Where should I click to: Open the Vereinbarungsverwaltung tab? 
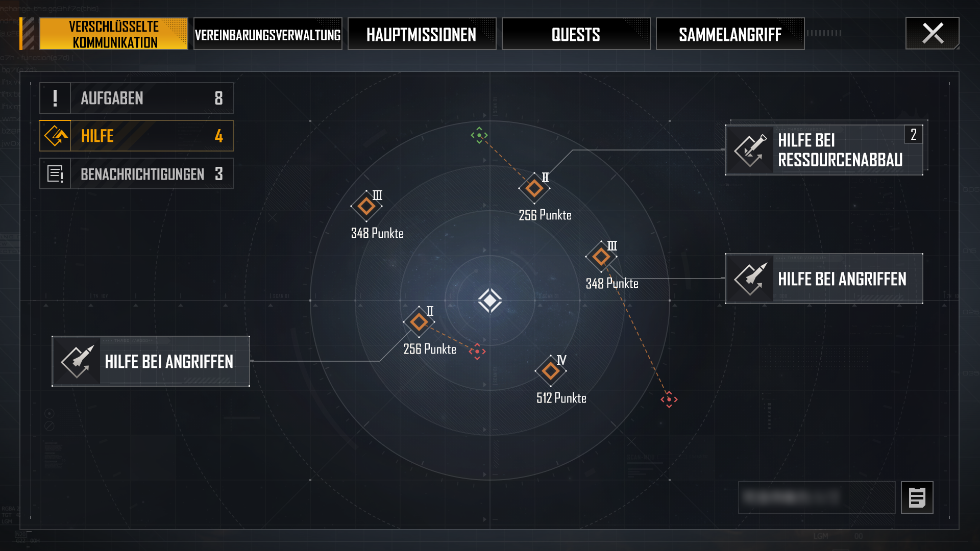pos(268,34)
